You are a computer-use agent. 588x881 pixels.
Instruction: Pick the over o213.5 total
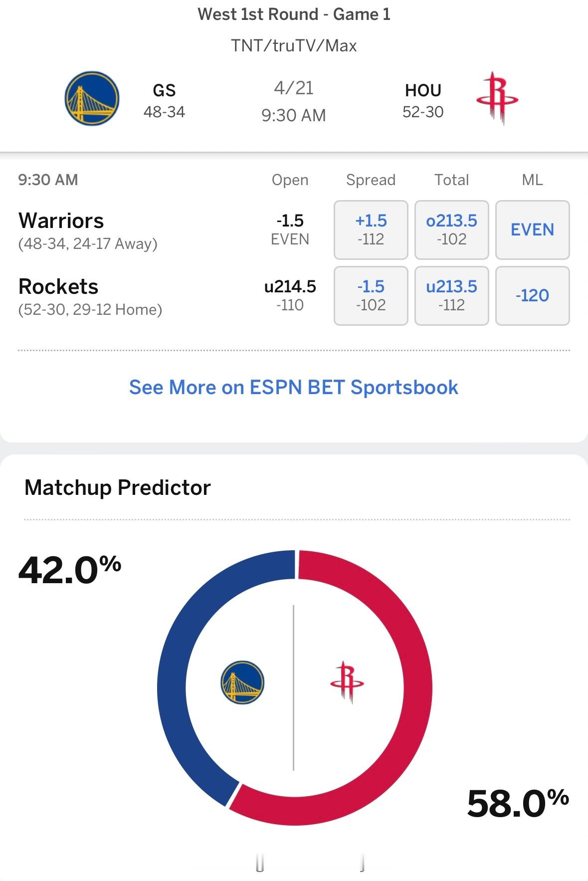tap(452, 230)
